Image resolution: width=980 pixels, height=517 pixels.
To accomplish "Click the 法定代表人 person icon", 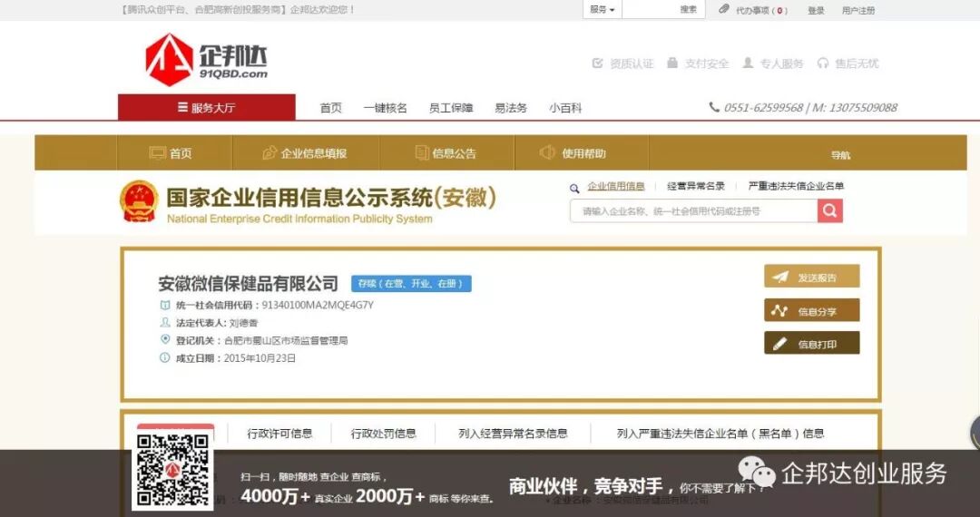I will point(165,322).
